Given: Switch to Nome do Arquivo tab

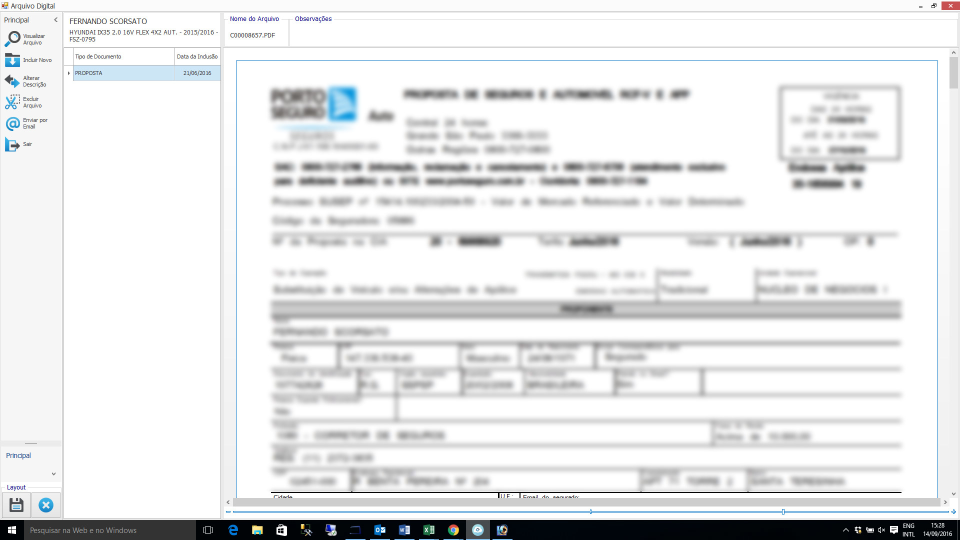Looking at the screenshot, I should [254, 19].
